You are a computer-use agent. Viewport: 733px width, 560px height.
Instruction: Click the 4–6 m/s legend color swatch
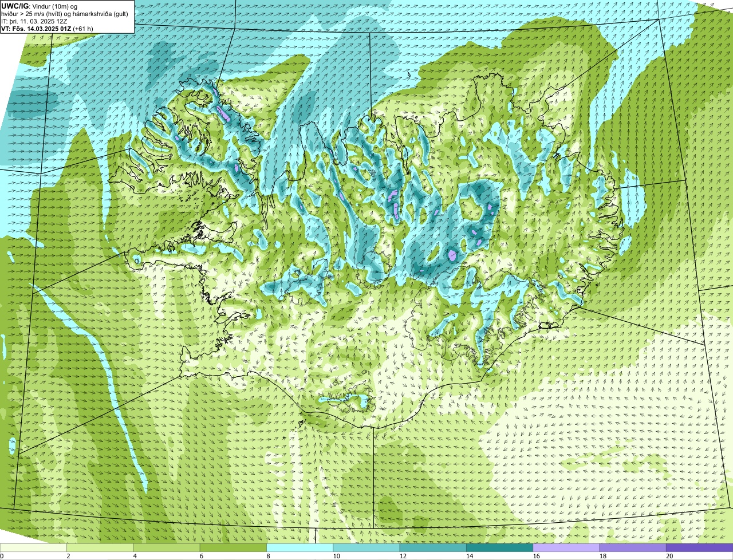[167, 547]
